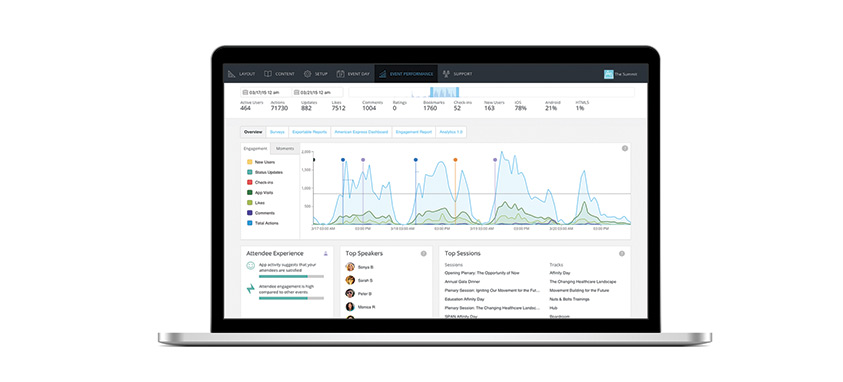Open the Support tower icon

coord(446,74)
